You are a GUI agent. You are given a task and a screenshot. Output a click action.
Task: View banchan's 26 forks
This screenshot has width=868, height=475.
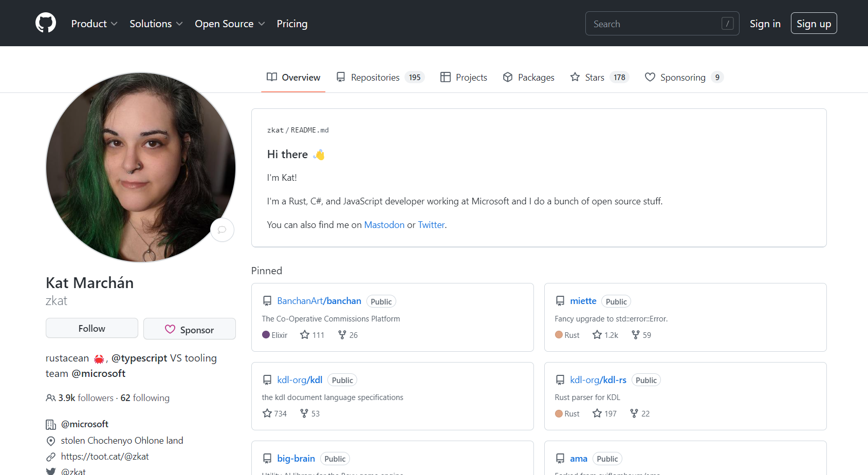coord(348,335)
